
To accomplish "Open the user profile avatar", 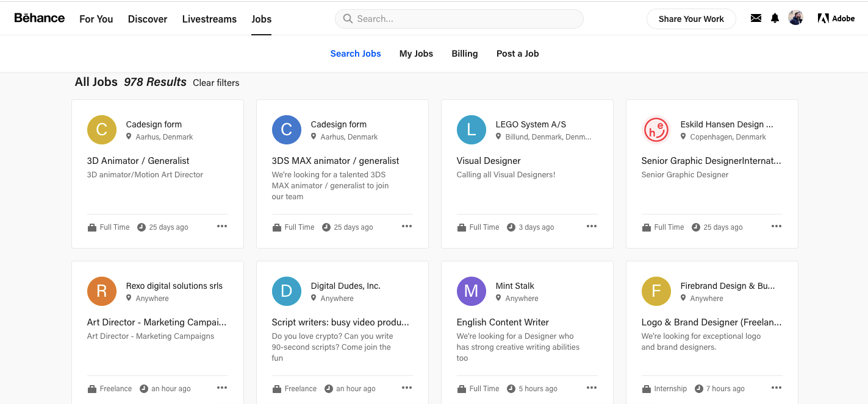I will tap(795, 18).
